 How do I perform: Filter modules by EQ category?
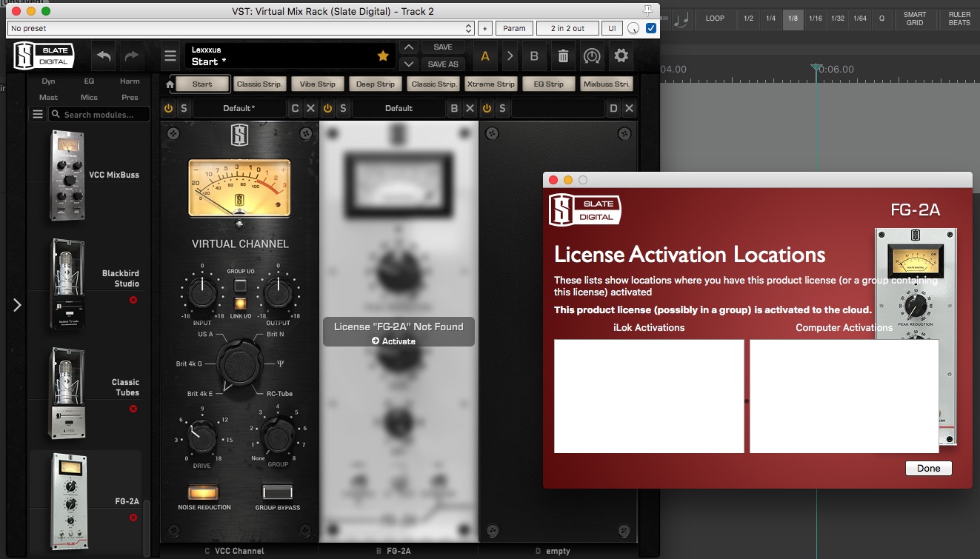89,81
